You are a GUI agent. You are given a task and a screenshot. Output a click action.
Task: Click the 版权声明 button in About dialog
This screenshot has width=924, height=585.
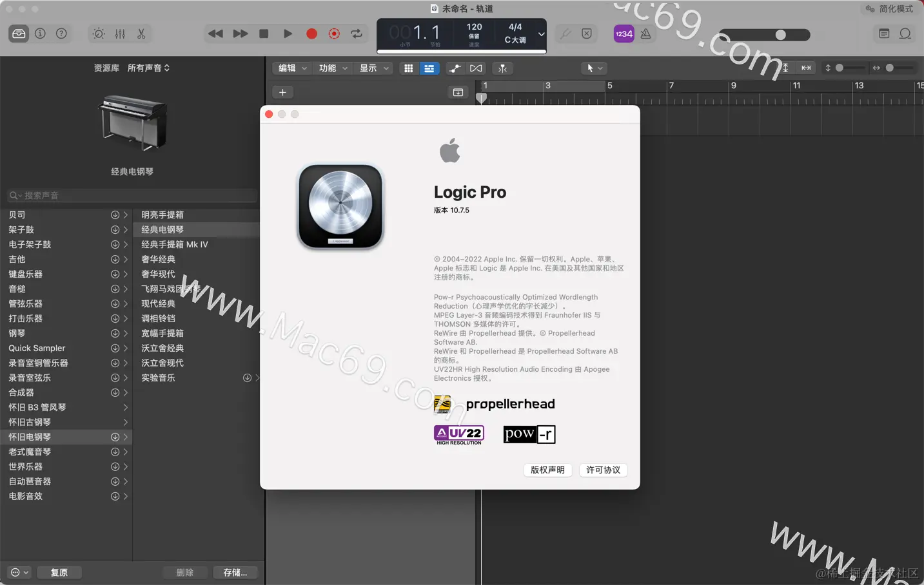click(x=547, y=470)
